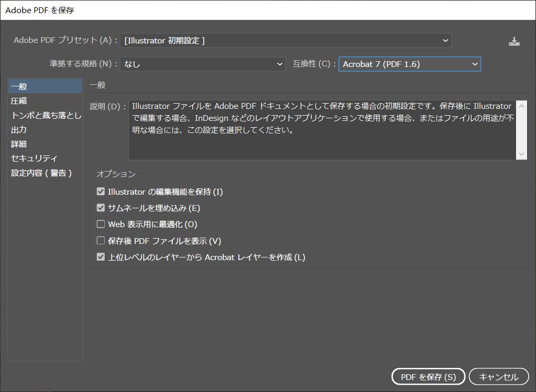Screen dimensions: 536x392
Task: Click inside the 説明 description text box
Action: pyautogui.click(x=322, y=130)
